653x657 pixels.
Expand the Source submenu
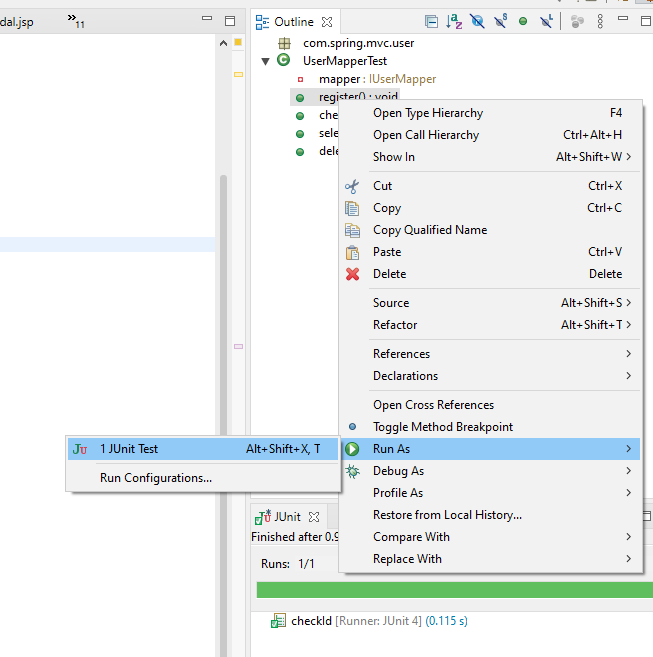(490, 303)
